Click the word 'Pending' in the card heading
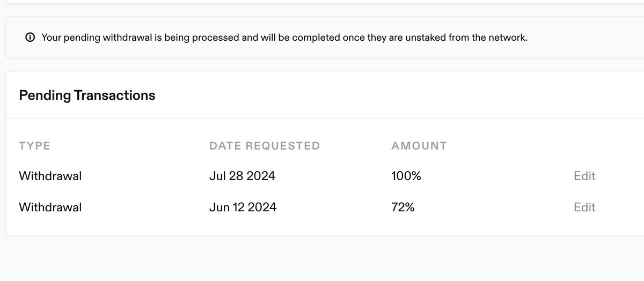 coord(44,95)
